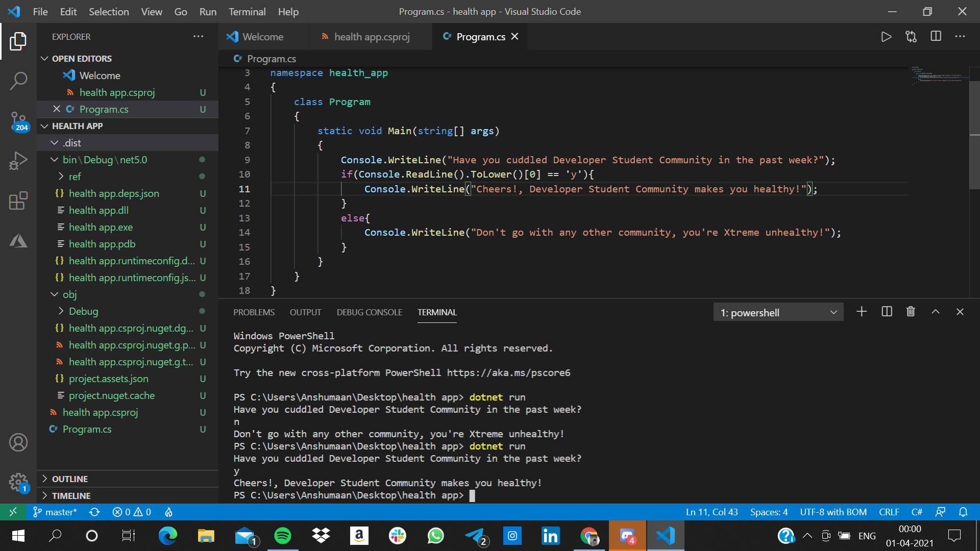Click the CRLF line ending selector
The width and height of the screenshot is (980, 551).
(889, 512)
